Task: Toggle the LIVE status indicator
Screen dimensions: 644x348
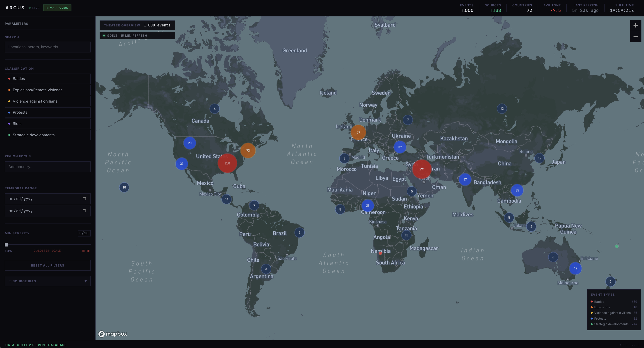Action: (34, 8)
